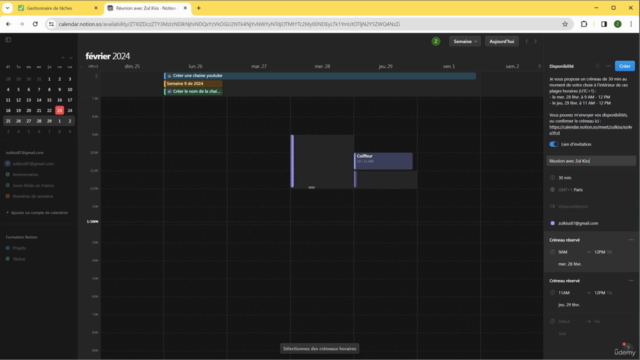The width and height of the screenshot is (640, 360).
Task: Toggle the Anniversaires calendar visibility
Action: point(7,174)
